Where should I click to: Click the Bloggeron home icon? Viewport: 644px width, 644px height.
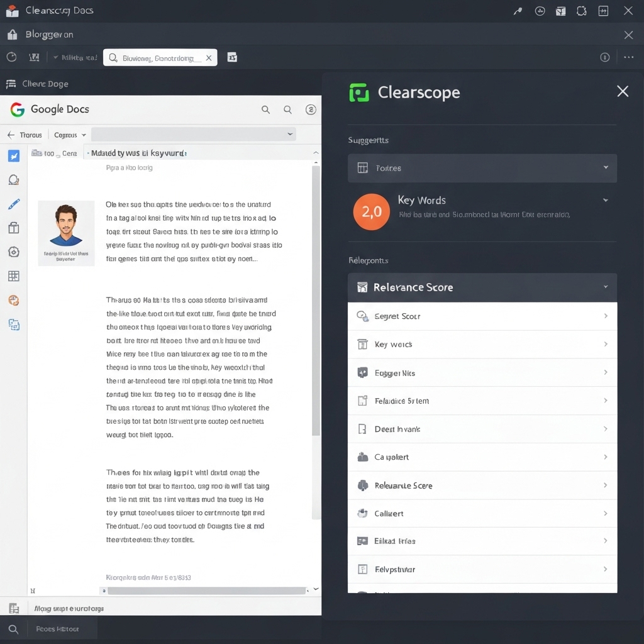(x=13, y=35)
